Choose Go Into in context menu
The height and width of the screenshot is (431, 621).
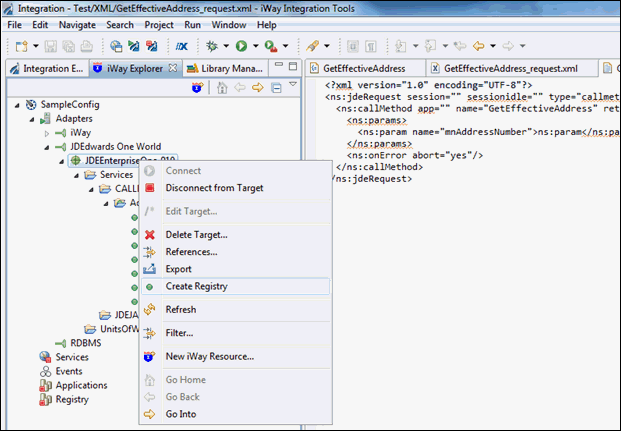coord(235,414)
